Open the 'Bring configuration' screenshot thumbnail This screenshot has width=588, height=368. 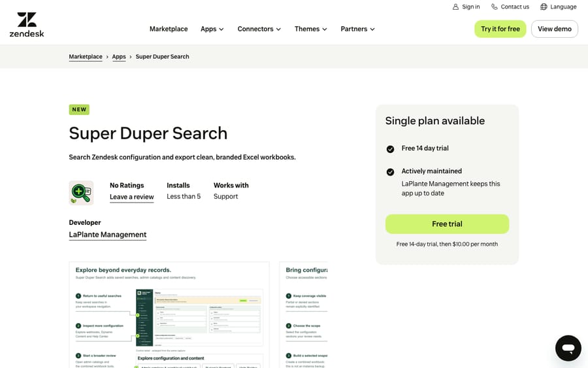pos(303,315)
